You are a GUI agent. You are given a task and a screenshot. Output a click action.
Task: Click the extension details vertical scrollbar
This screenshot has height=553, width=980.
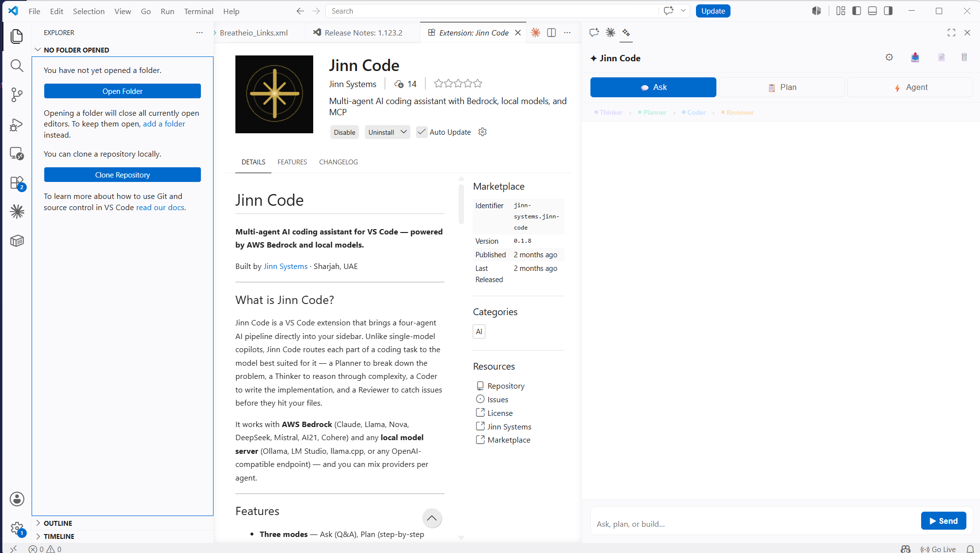[x=461, y=204]
